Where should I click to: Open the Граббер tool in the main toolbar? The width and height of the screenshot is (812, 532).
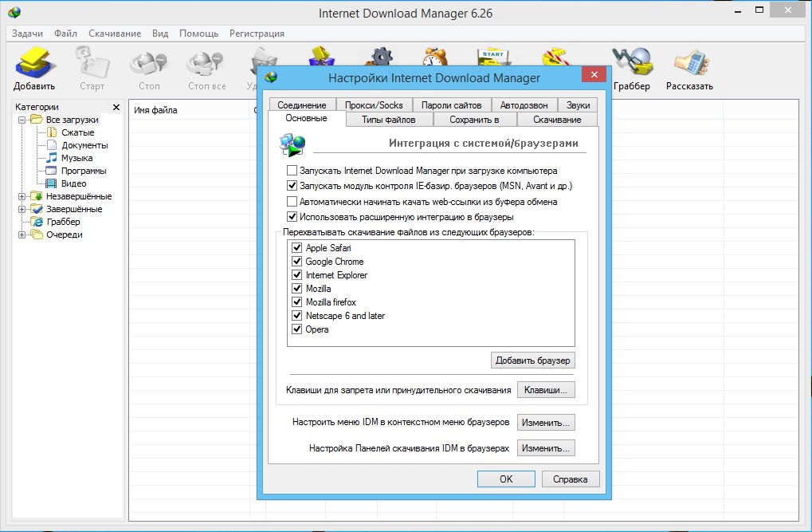632,68
